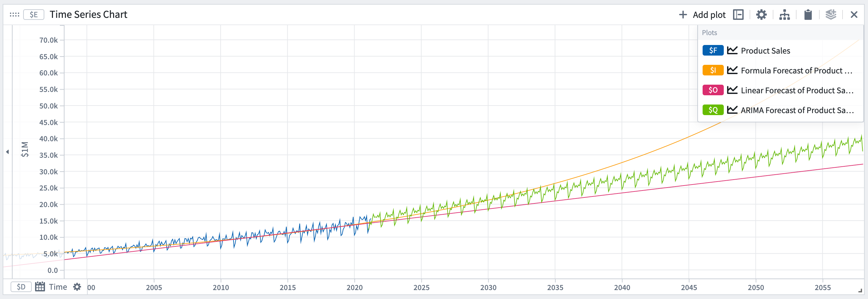Viewport: 868px width, 299px height.
Task: Close the Time Series Chart panel
Action: point(854,15)
